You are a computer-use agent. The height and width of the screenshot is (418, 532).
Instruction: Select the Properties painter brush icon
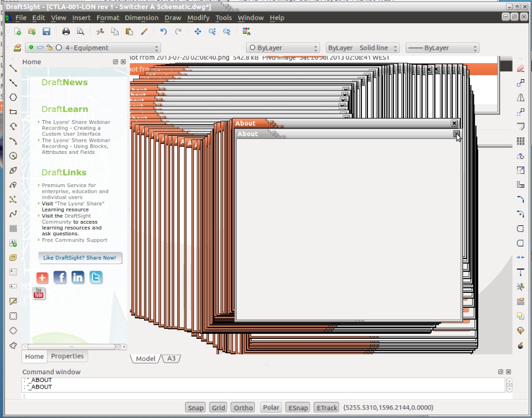pos(144,32)
